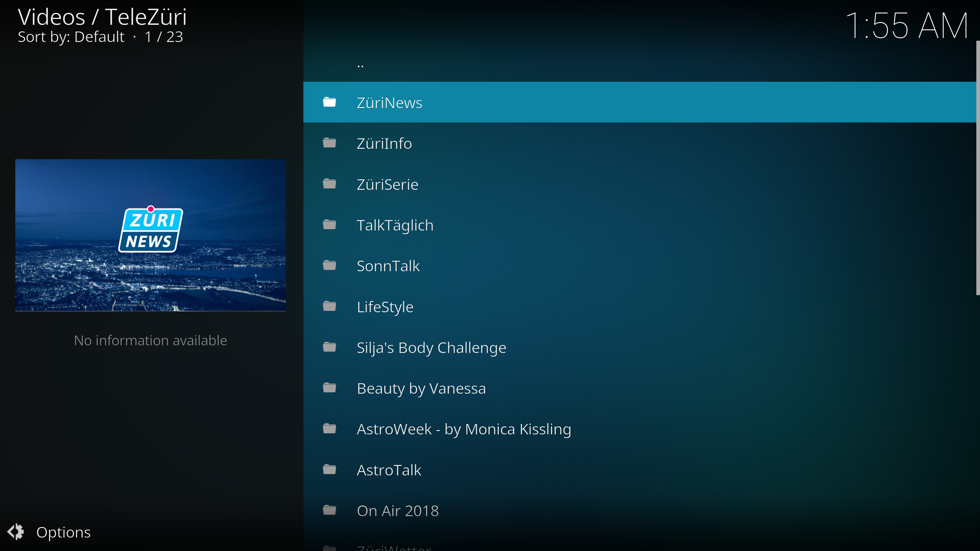Click the folder icon beside ZüriNews
This screenshot has width=980, height=551.
(330, 102)
